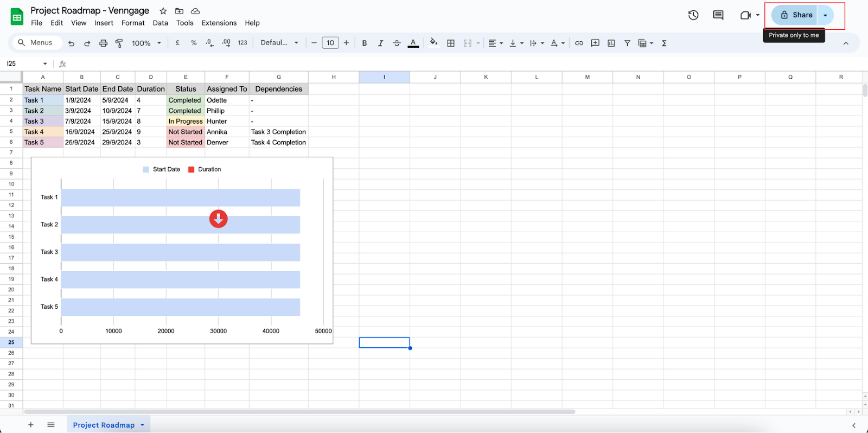
Task: Insert link with chain icon
Action: coord(579,43)
